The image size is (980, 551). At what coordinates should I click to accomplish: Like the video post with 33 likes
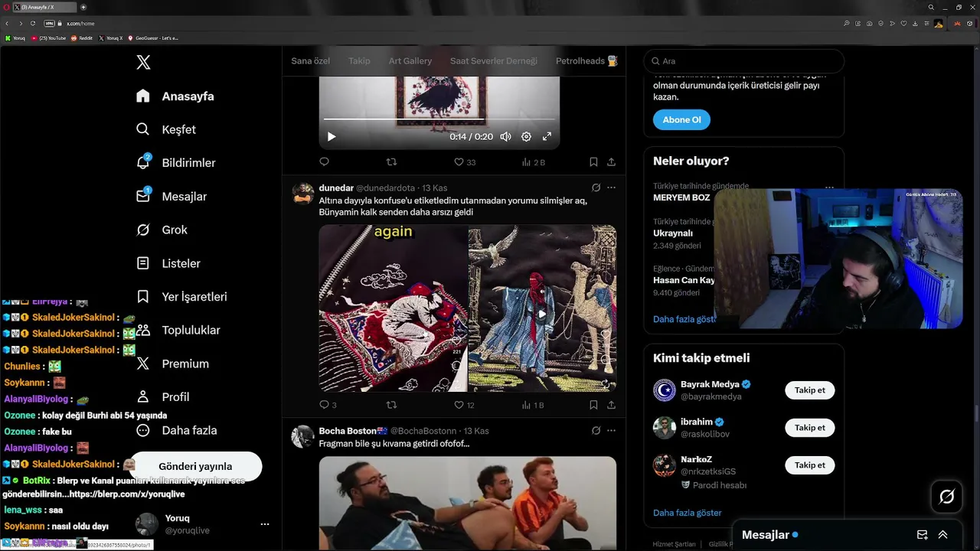[465, 162]
